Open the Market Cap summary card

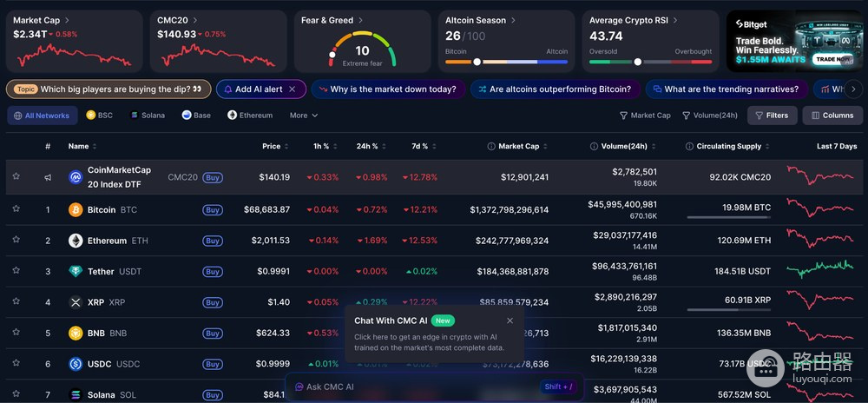74,41
